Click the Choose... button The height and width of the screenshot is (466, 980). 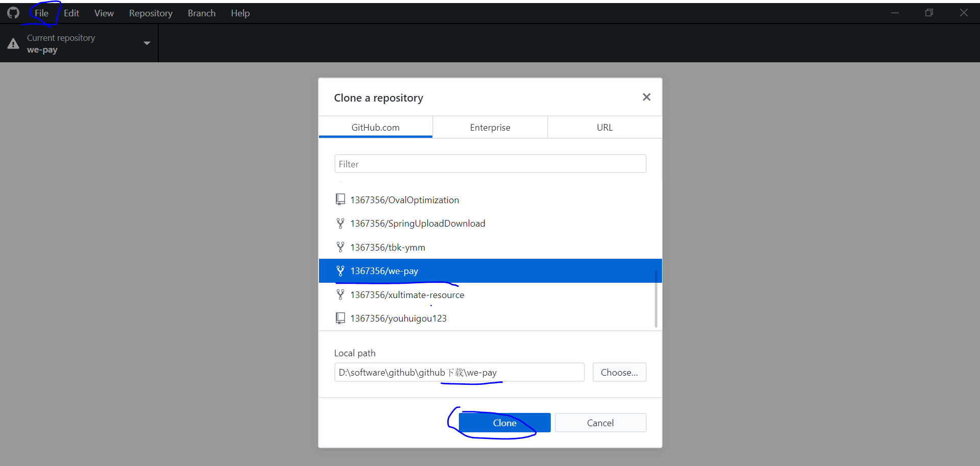click(x=619, y=372)
